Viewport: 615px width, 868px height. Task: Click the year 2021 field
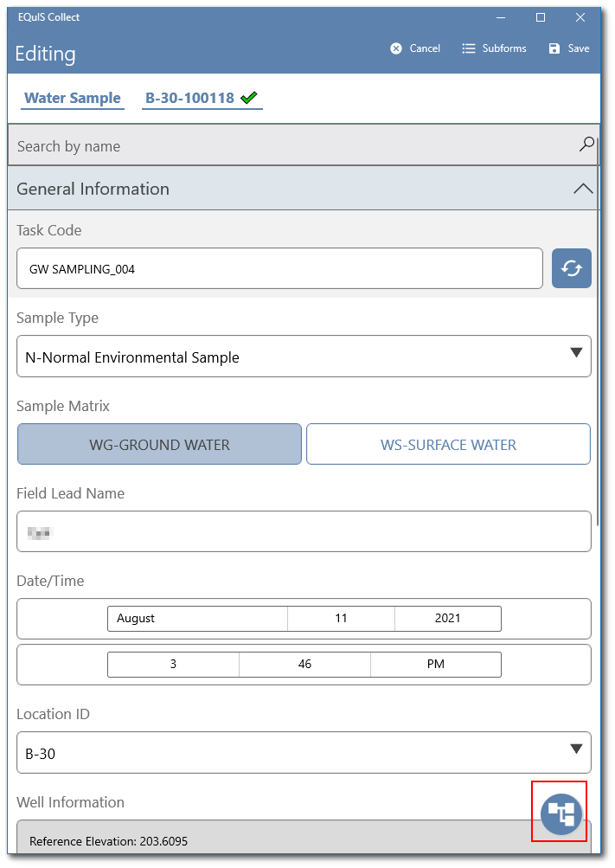pyautogui.click(x=447, y=618)
